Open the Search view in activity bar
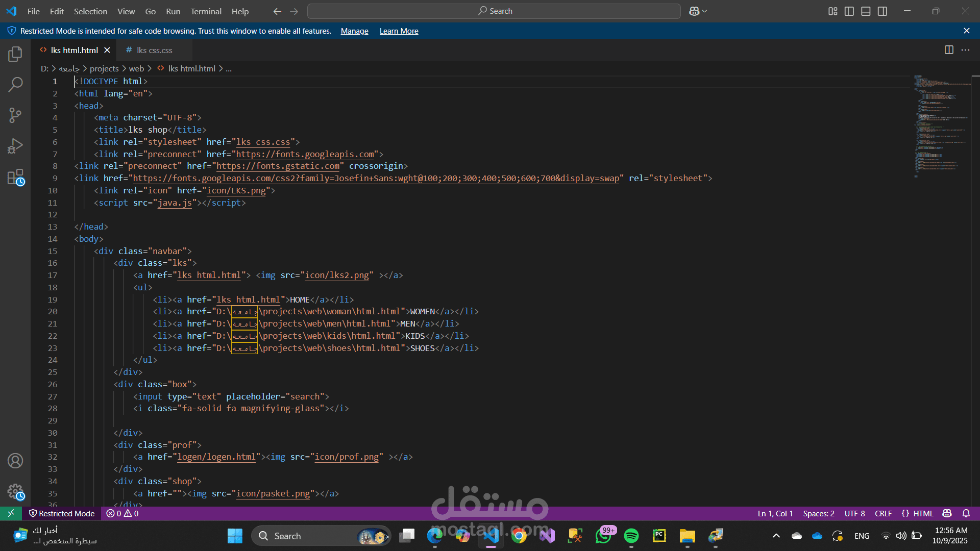The width and height of the screenshot is (980, 551). (x=15, y=85)
